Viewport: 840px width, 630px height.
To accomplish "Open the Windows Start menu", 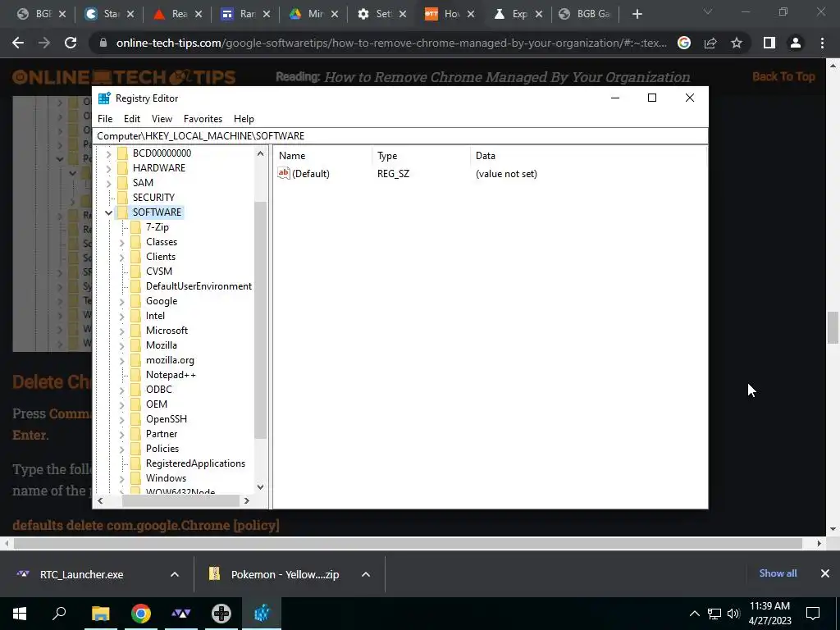I will tap(20, 614).
